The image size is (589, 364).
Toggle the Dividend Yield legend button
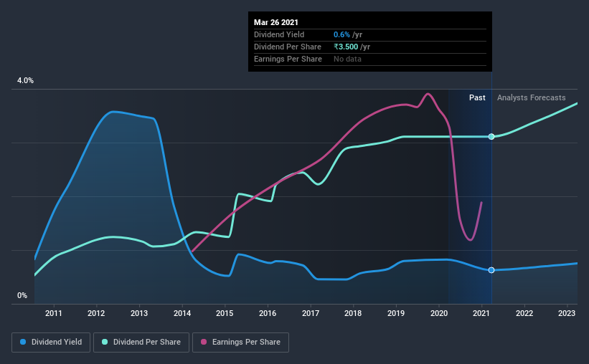51,343
